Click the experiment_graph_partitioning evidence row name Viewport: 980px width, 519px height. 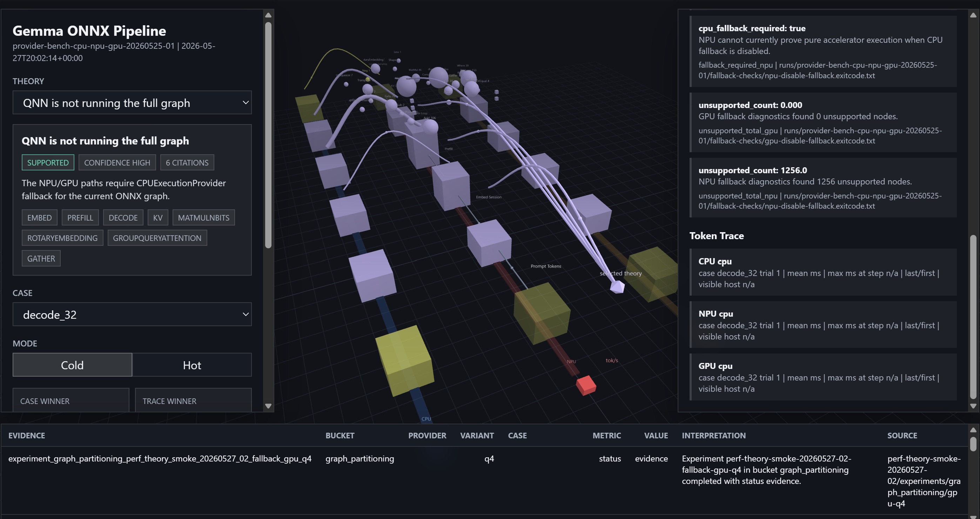point(160,459)
